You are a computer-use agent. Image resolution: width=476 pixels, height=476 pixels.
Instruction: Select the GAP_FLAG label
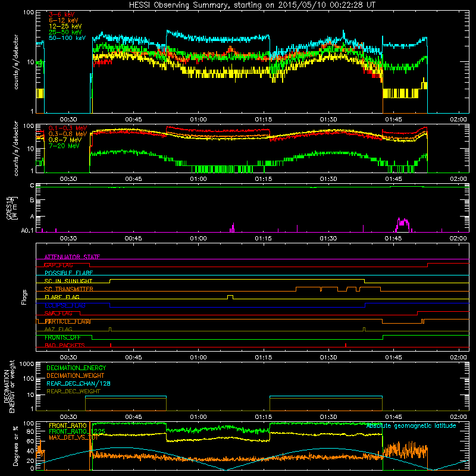point(58,265)
